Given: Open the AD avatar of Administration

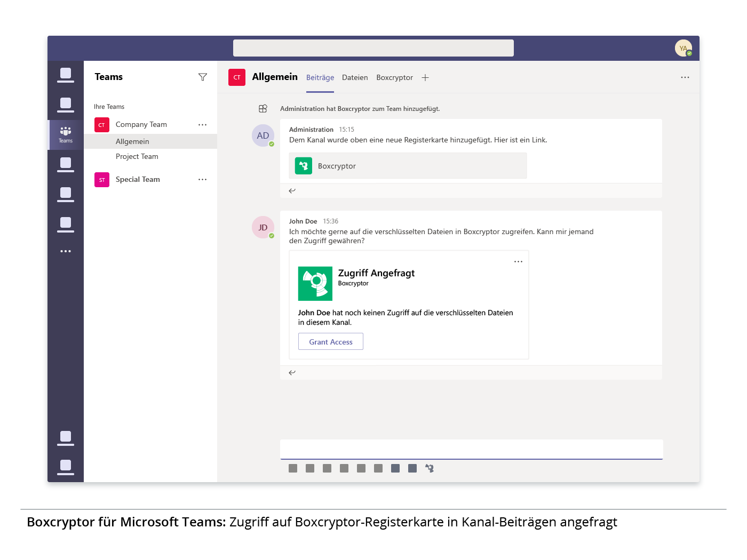Looking at the screenshot, I should tap(263, 135).
